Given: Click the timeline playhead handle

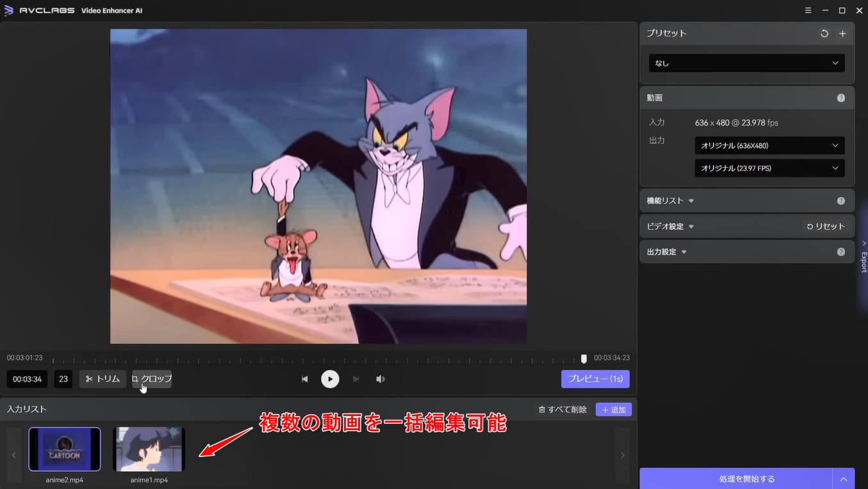Looking at the screenshot, I should click(584, 359).
